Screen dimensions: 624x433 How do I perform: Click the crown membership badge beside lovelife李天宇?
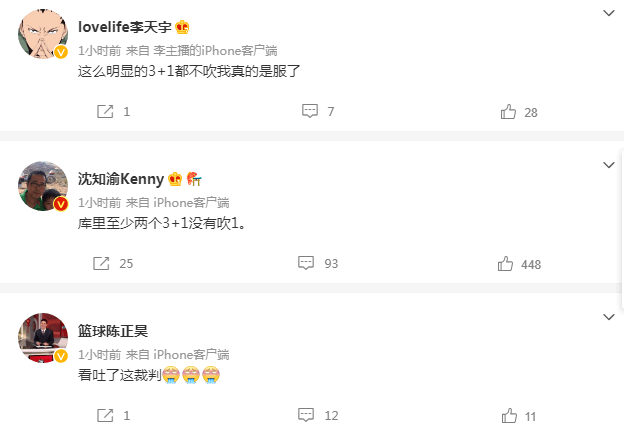(x=182, y=27)
